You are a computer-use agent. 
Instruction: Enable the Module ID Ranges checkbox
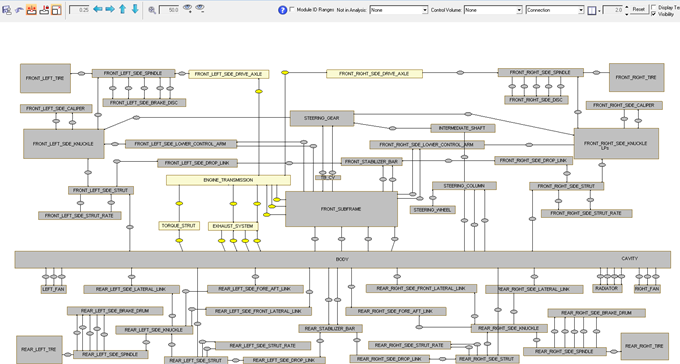pos(292,9)
